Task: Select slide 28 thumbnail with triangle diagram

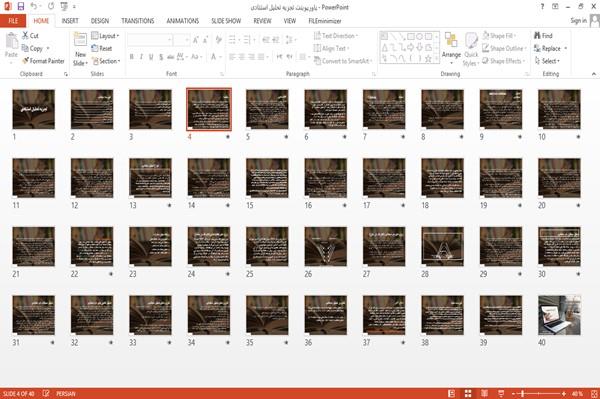Action: click(442, 246)
